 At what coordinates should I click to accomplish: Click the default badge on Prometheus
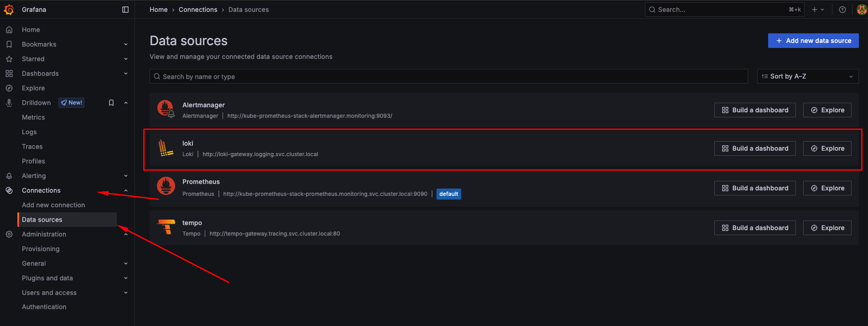coord(449,194)
